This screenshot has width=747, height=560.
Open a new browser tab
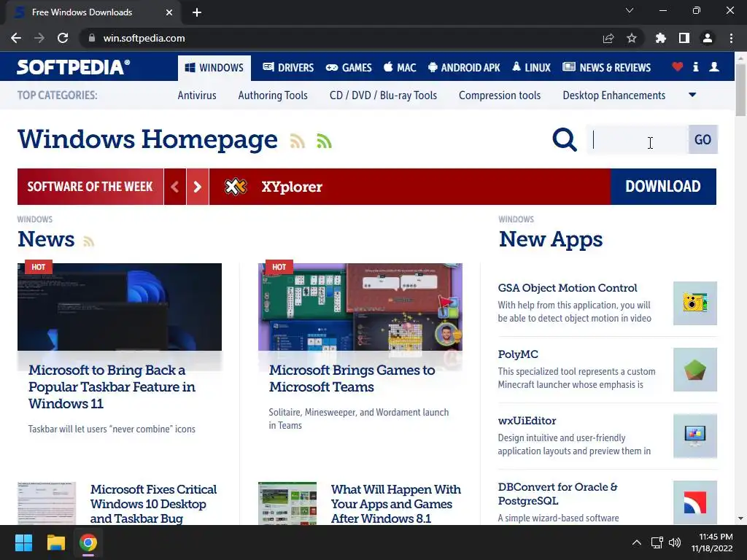[x=197, y=12]
